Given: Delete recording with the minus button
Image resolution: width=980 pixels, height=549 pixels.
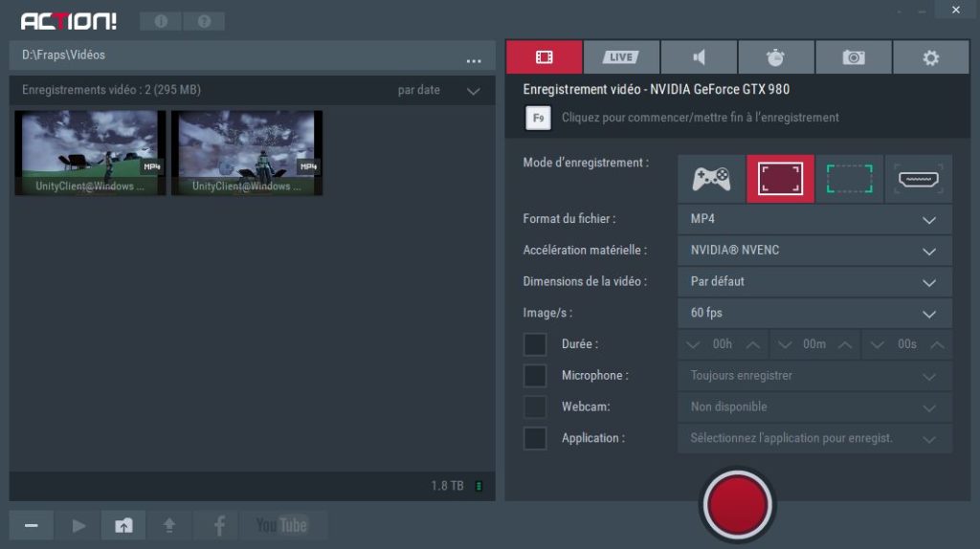Looking at the screenshot, I should pyautogui.click(x=31, y=525).
